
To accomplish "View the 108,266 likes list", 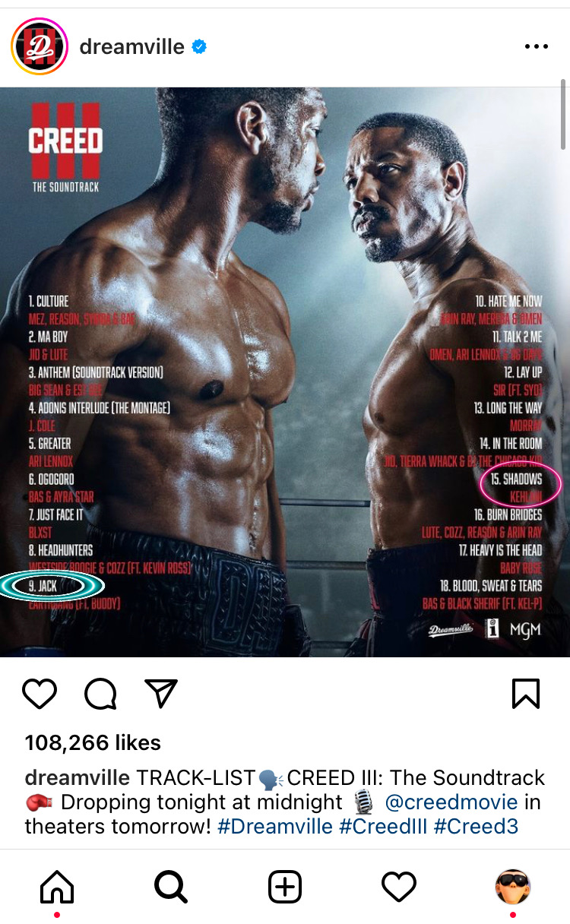I will pyautogui.click(x=93, y=742).
